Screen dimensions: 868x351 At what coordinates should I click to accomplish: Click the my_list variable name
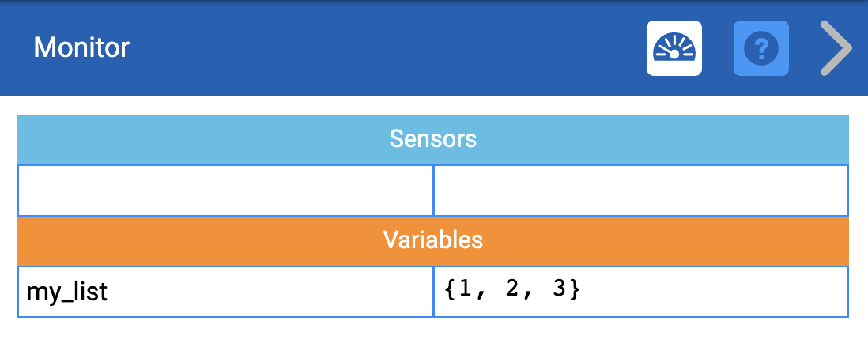(x=67, y=292)
